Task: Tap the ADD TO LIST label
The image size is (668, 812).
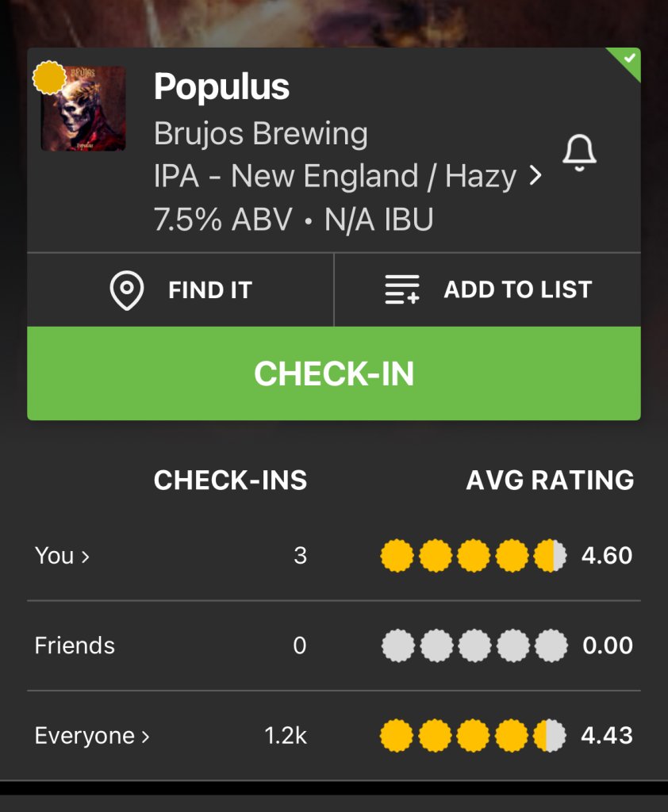Action: (517, 290)
